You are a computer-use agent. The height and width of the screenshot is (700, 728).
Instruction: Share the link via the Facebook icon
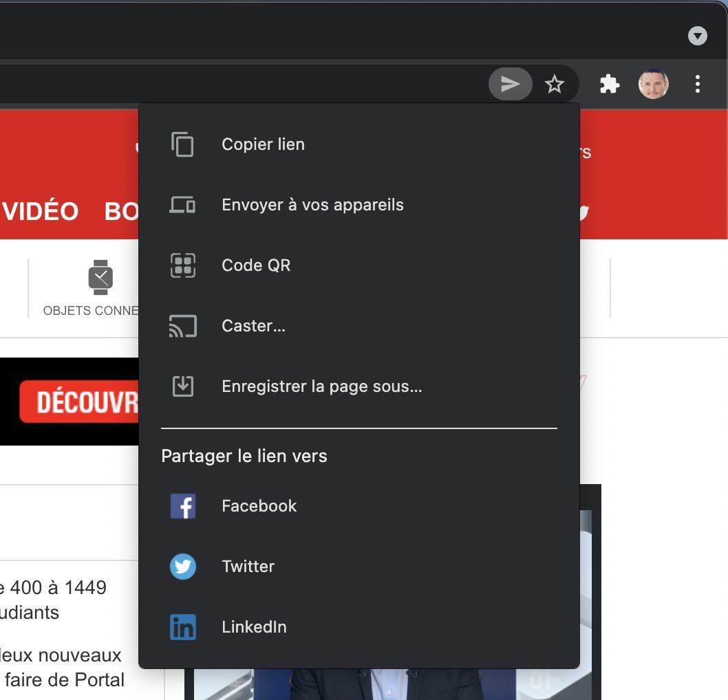tap(183, 506)
